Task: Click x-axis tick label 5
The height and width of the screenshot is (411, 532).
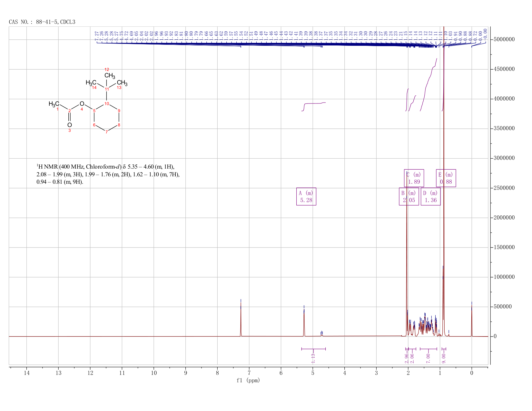Action: 313,373
